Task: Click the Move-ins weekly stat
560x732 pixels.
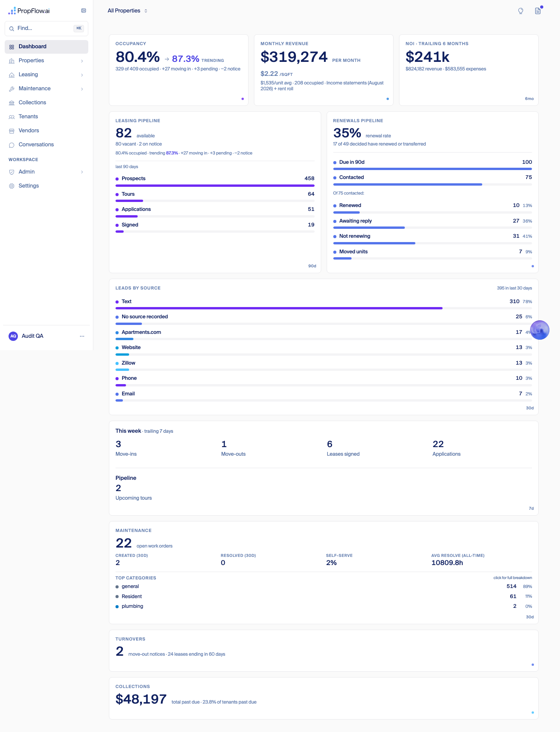Action: tap(126, 448)
